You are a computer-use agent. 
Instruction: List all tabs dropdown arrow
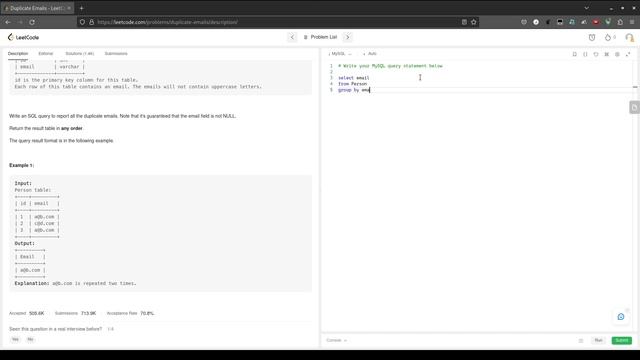coord(586,8)
